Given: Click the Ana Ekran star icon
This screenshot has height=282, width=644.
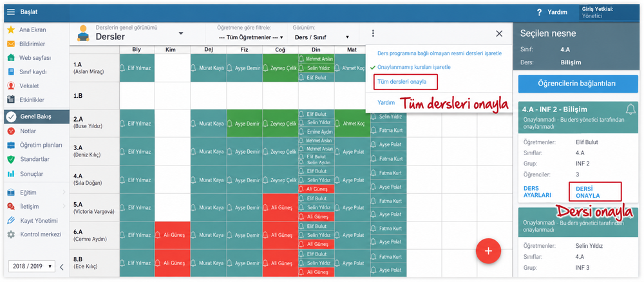Looking at the screenshot, I should [11, 30].
